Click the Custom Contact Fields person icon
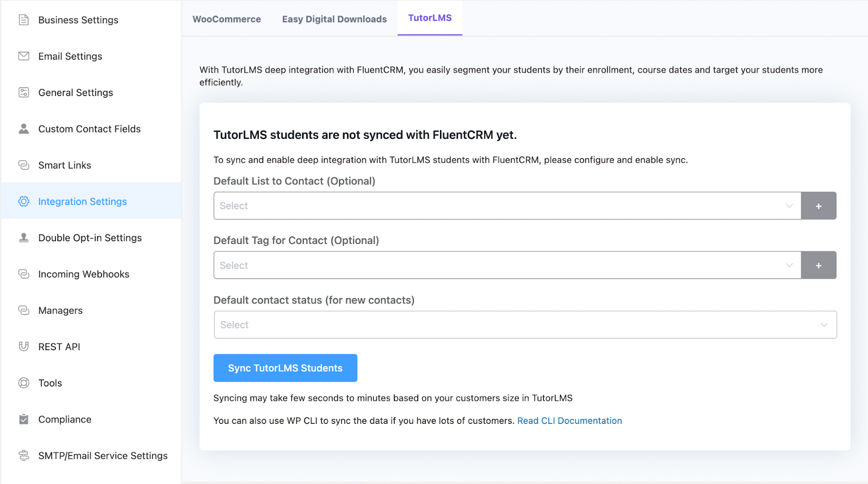Screen dimensions: 868x484 (24, 129)
